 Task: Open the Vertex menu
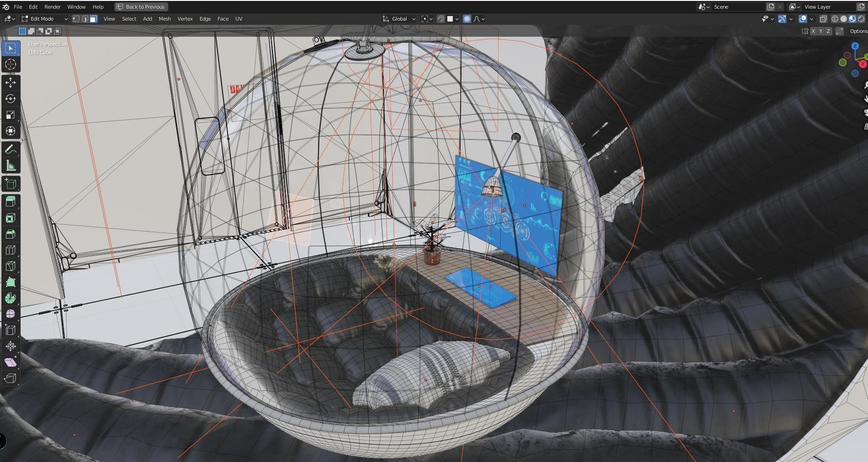tap(185, 19)
